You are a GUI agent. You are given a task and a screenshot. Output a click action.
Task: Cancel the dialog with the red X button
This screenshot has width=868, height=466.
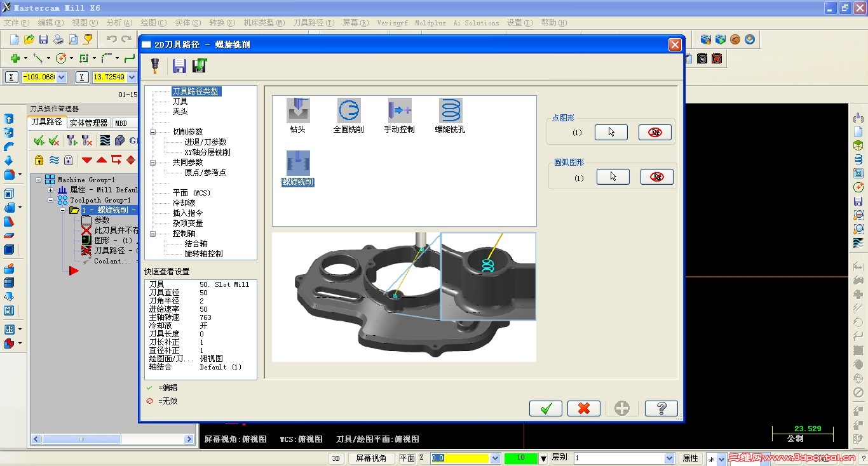[x=584, y=408]
